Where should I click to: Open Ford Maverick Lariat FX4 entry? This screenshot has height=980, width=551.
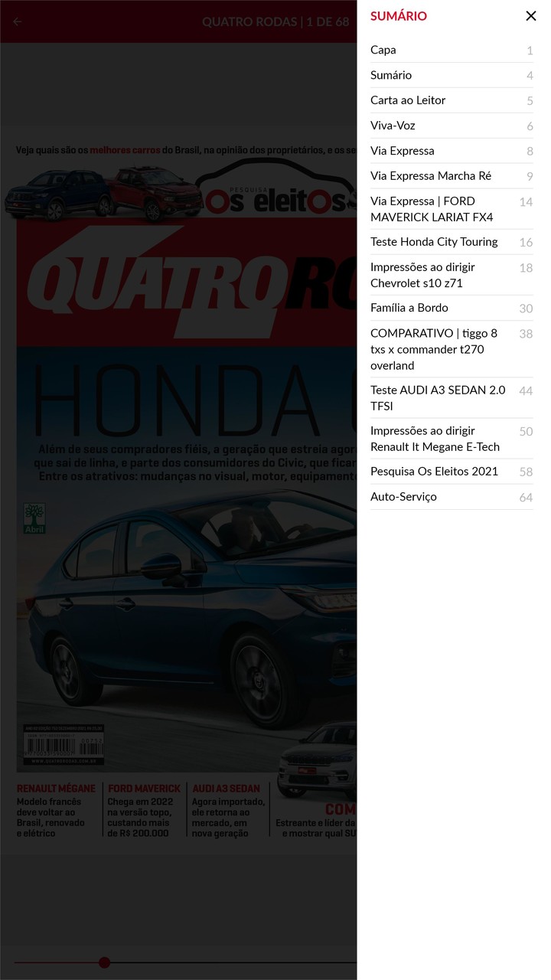point(452,209)
